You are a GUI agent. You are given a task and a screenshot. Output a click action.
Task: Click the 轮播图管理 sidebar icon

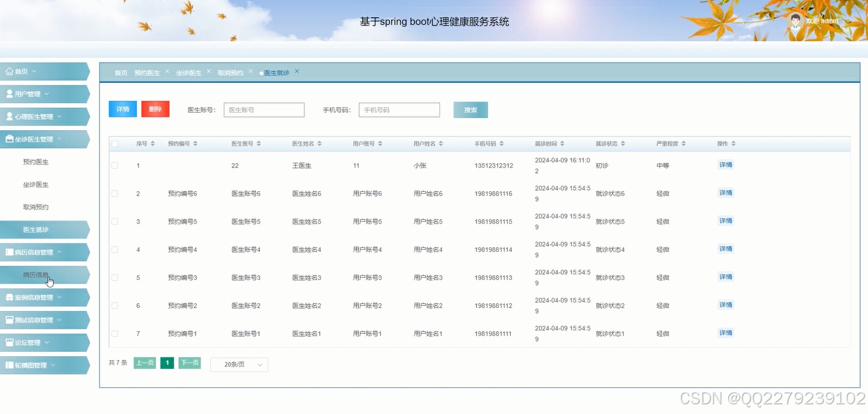pyautogui.click(x=9, y=365)
